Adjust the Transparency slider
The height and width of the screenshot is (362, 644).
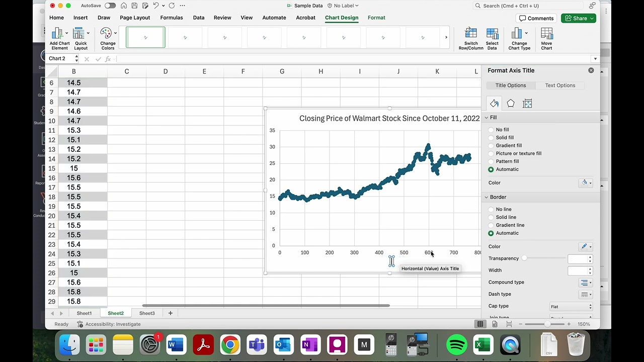[524, 258]
